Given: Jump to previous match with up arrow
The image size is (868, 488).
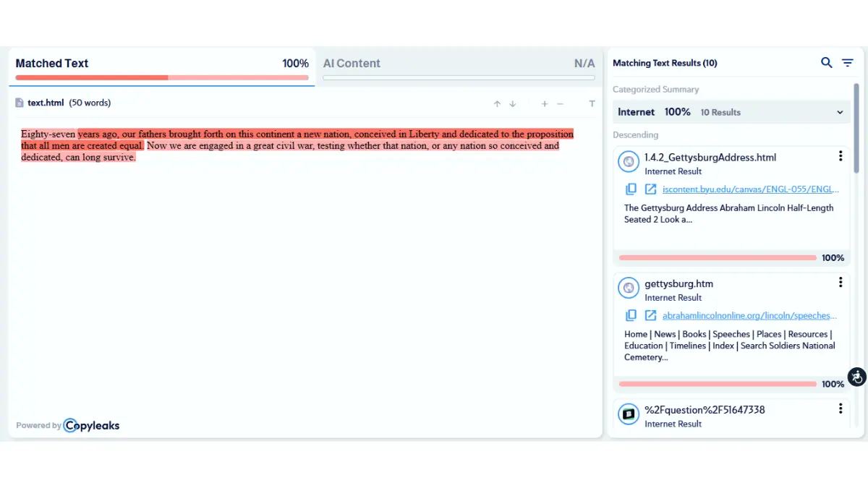Looking at the screenshot, I should (x=497, y=103).
